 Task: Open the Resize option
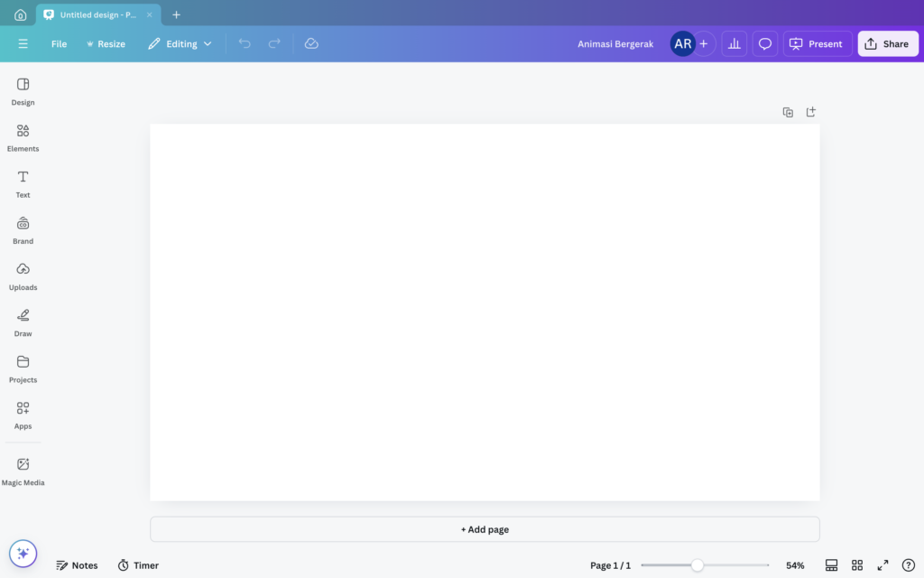(x=106, y=43)
